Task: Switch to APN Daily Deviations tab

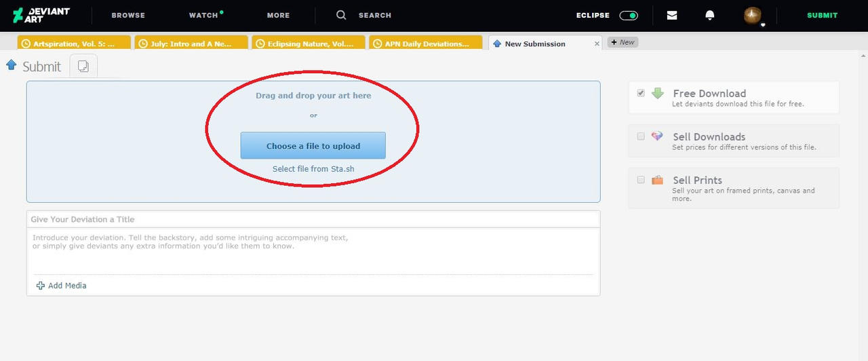Action: tap(426, 43)
